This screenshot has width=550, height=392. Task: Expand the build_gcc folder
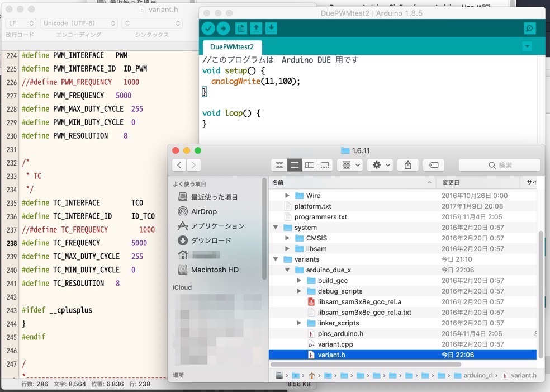tap(299, 280)
